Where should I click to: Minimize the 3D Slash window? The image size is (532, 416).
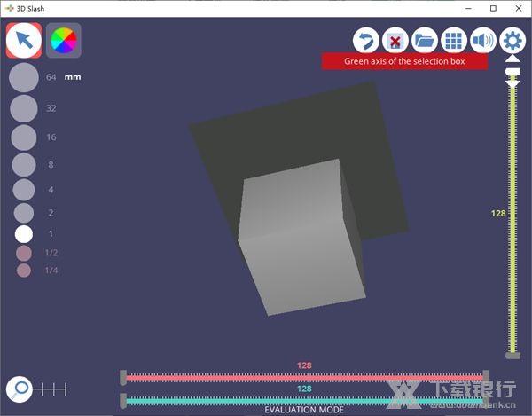468,9
